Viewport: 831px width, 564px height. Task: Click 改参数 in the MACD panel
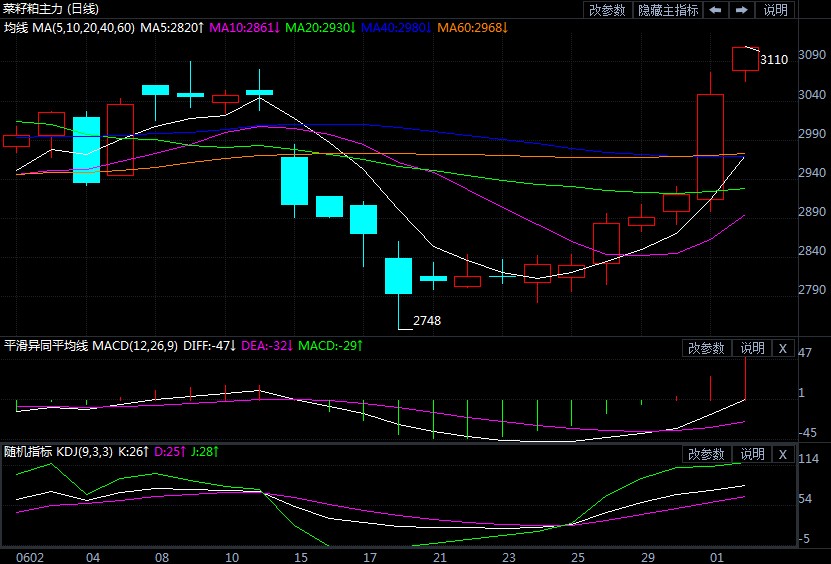point(706,348)
